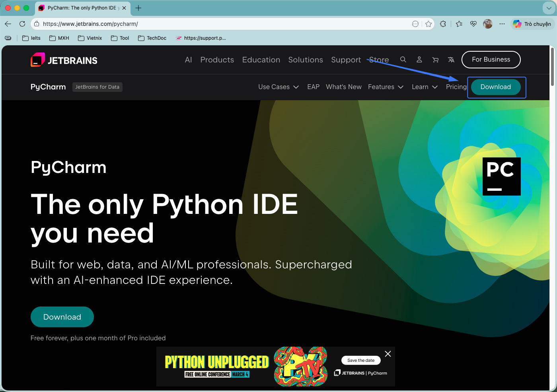Viewport: 557px width, 392px height.
Task: Go to the EAP page
Action: coord(313,87)
